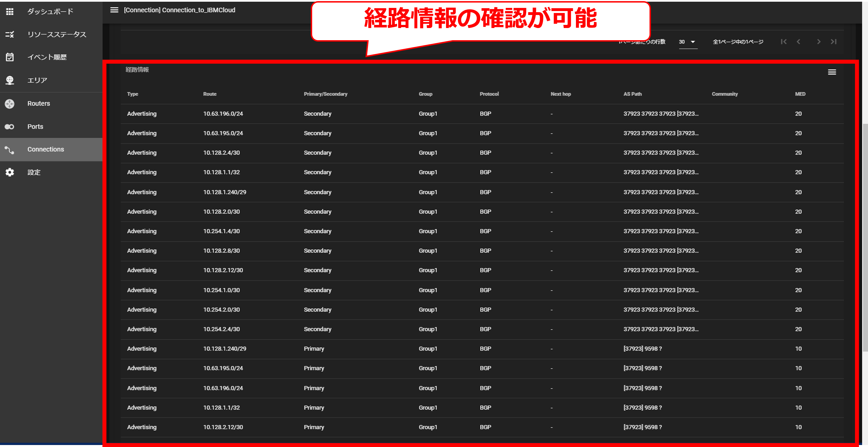Sort by the MED column header

[x=800, y=94]
